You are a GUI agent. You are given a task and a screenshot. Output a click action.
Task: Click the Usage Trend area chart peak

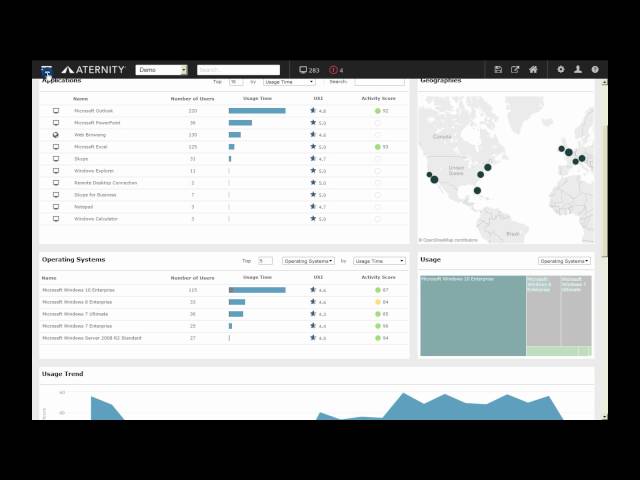click(x=403, y=394)
